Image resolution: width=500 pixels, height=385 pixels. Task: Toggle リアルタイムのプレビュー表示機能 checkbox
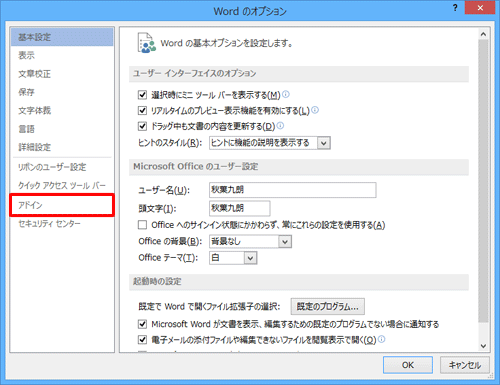coord(142,110)
